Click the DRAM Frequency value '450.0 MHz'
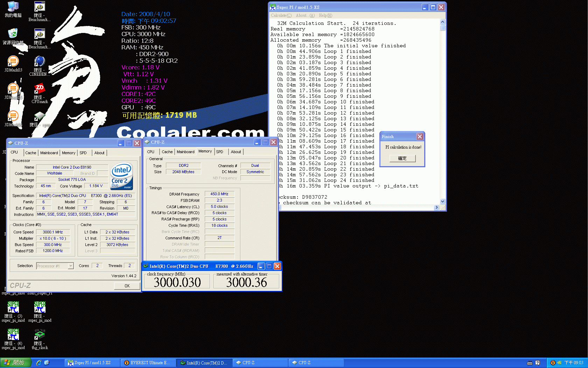The width and height of the screenshot is (588, 368). point(219,194)
